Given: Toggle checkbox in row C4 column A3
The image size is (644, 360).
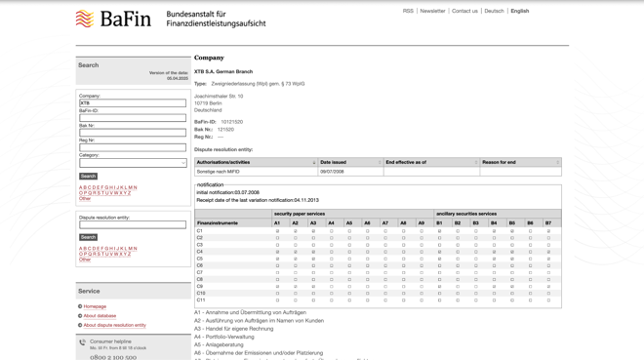Looking at the screenshot, I should point(313,252).
